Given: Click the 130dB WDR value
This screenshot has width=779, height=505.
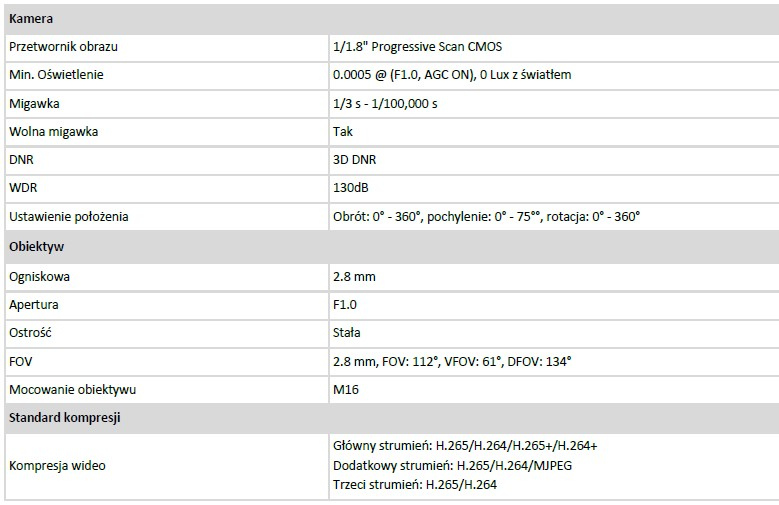Looking at the screenshot, I should point(351,188).
